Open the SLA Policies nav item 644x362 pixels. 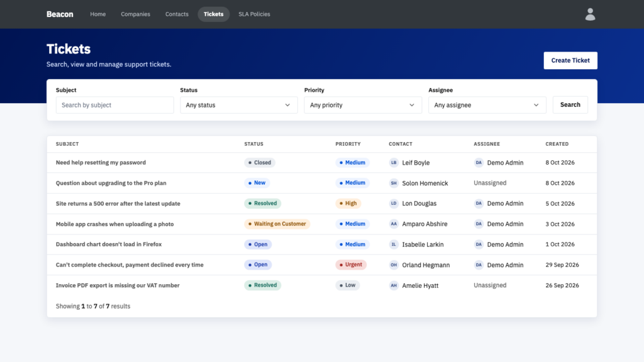[x=254, y=14]
